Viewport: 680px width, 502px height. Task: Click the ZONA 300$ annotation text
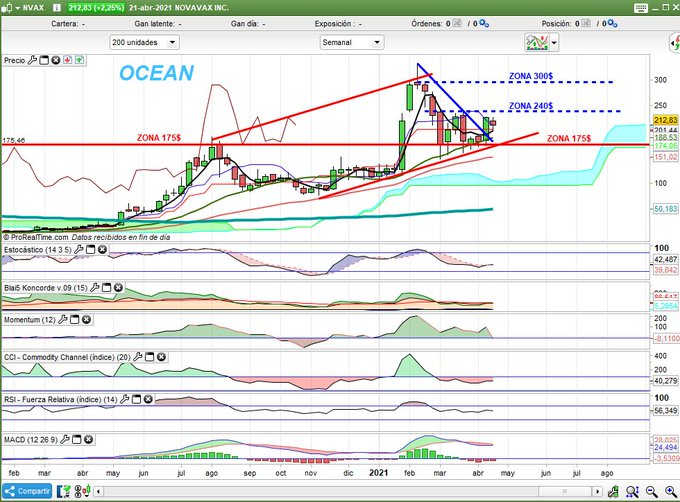[531, 76]
